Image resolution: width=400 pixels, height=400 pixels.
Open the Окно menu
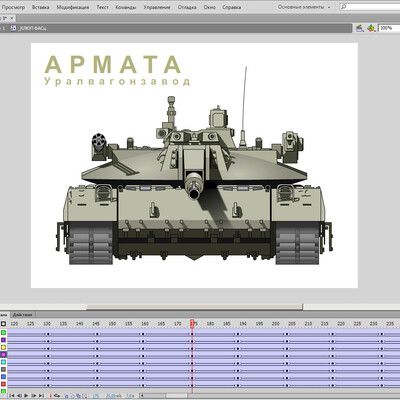click(x=209, y=7)
